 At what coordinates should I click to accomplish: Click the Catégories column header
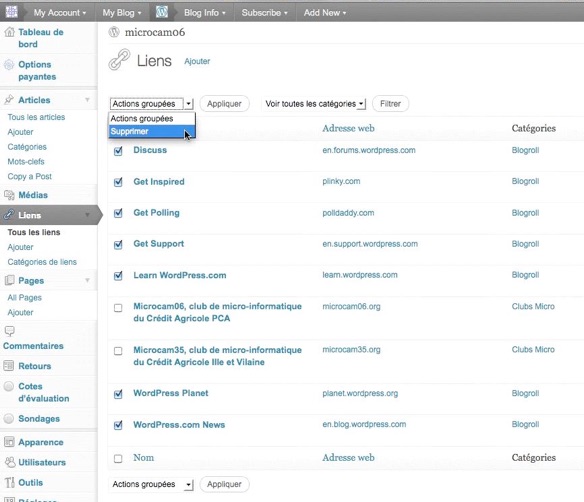coord(534,128)
